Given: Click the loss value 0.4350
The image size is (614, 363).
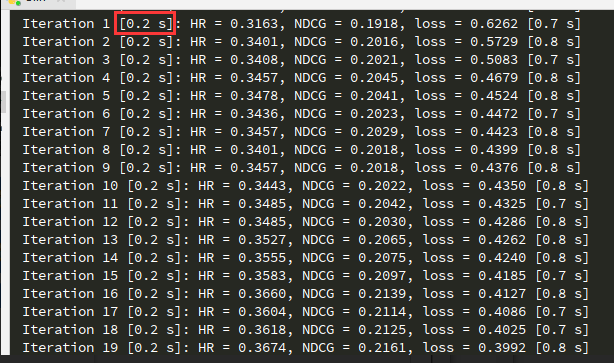Looking at the screenshot, I should pyautogui.click(x=502, y=186).
